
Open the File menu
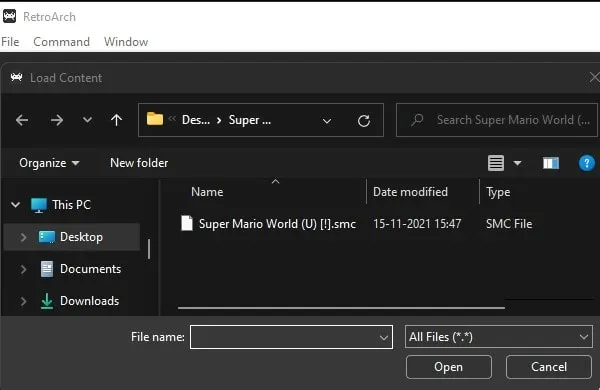(x=10, y=42)
